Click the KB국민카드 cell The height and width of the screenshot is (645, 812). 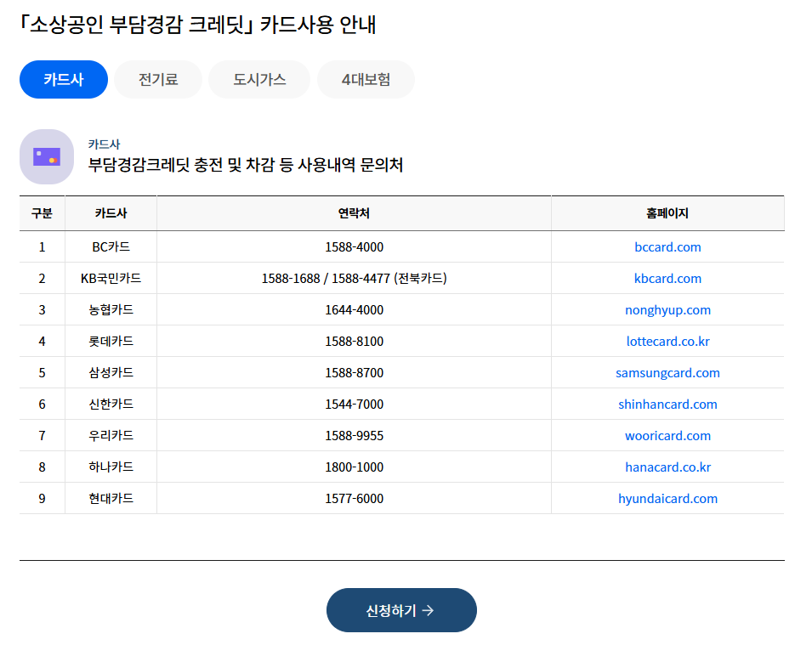coord(111,279)
